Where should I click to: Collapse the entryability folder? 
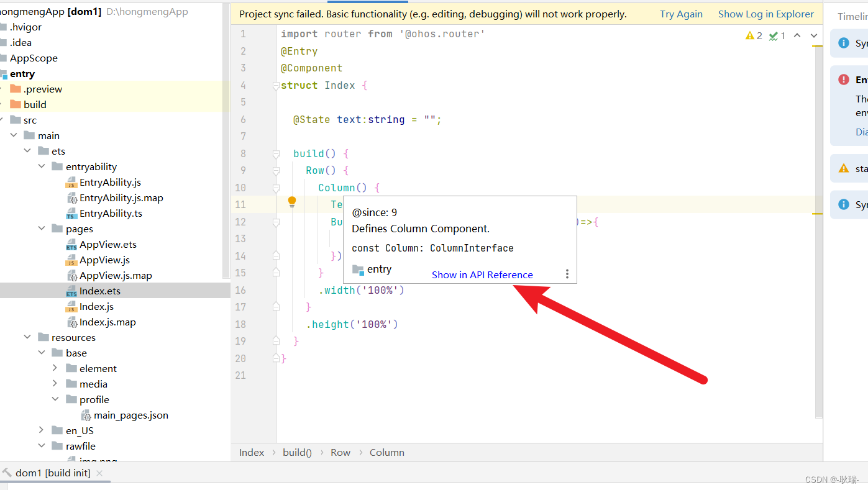(x=41, y=166)
